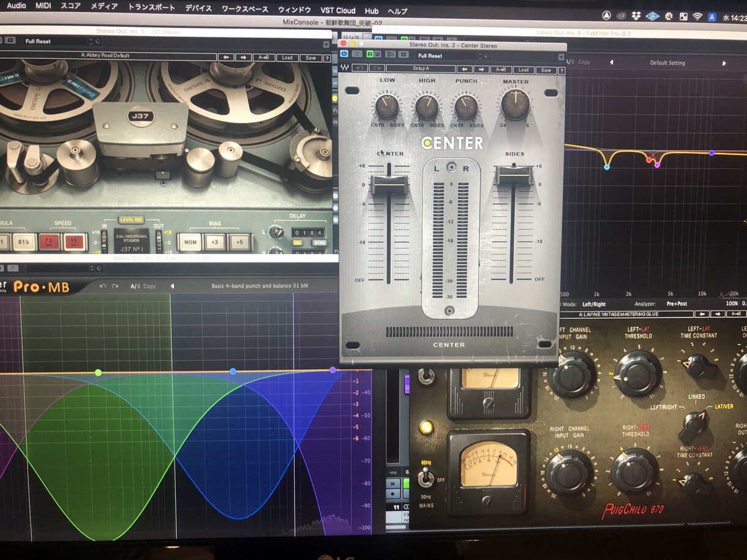Viewport: 747px width, 560px height.
Task: Click the Bypass insert icon in Center plugin header
Action: click(358, 54)
